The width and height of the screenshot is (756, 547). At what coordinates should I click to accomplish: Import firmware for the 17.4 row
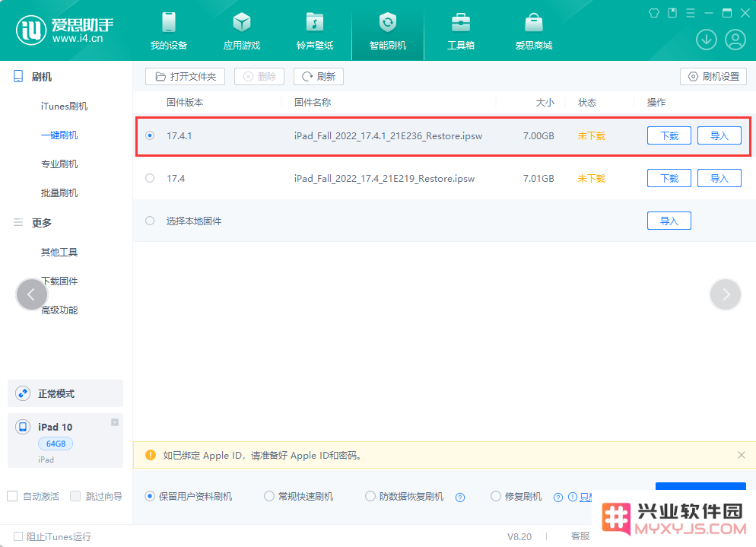(x=719, y=178)
